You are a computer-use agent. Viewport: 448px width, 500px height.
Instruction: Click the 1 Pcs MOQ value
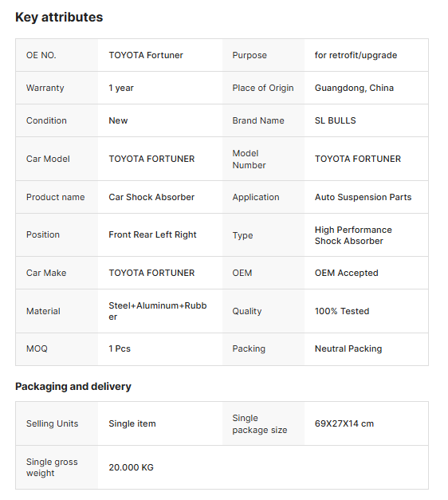pos(120,348)
